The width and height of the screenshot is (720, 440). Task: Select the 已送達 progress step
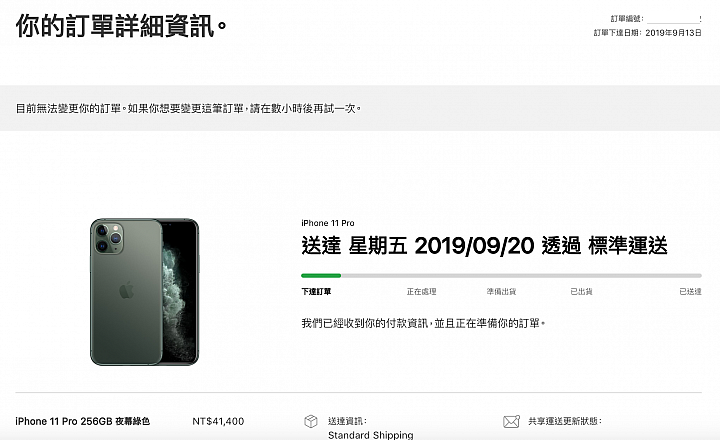[x=690, y=292]
